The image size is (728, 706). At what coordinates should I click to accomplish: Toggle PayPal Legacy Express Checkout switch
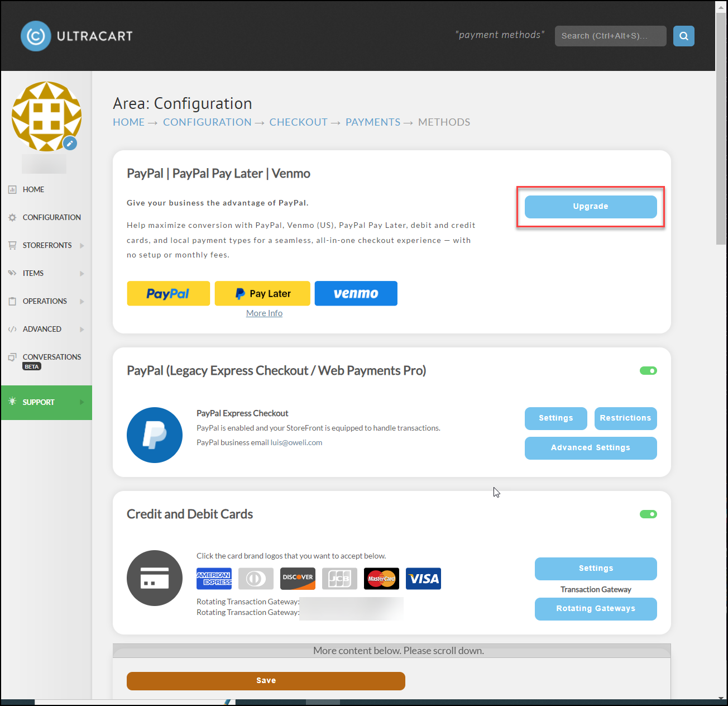[648, 371]
